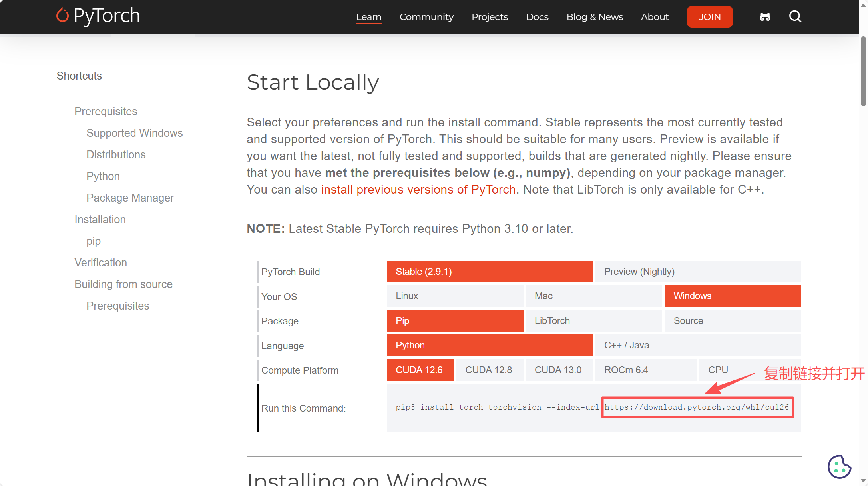Follow install previous versions of PyTorch link
The width and height of the screenshot is (868, 486).
pos(418,190)
